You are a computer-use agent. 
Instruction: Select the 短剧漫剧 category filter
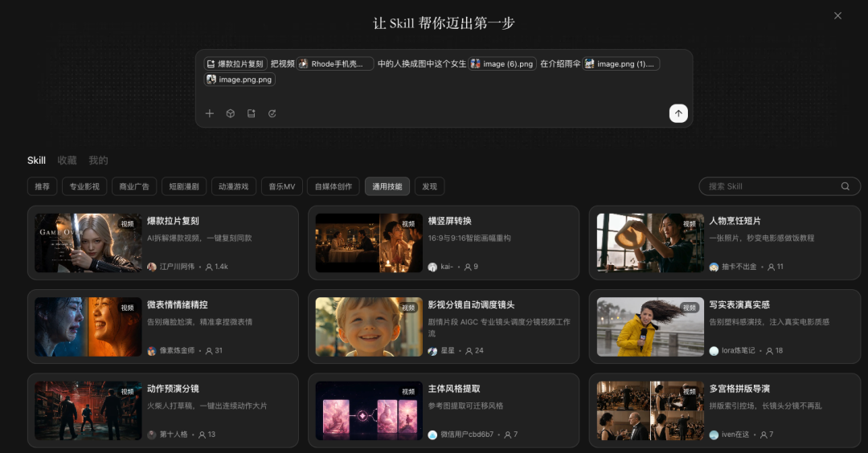point(184,186)
